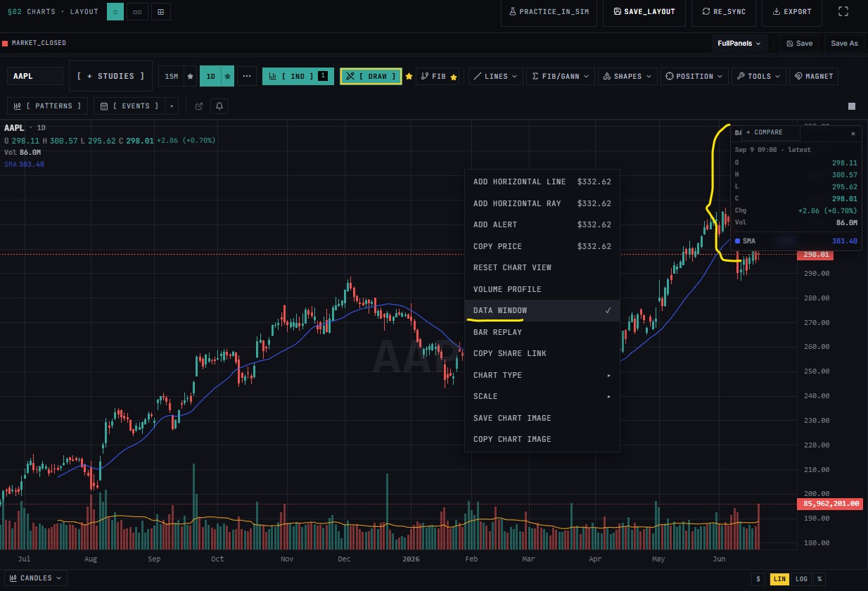Switch the price scale to LIN

pos(779,579)
